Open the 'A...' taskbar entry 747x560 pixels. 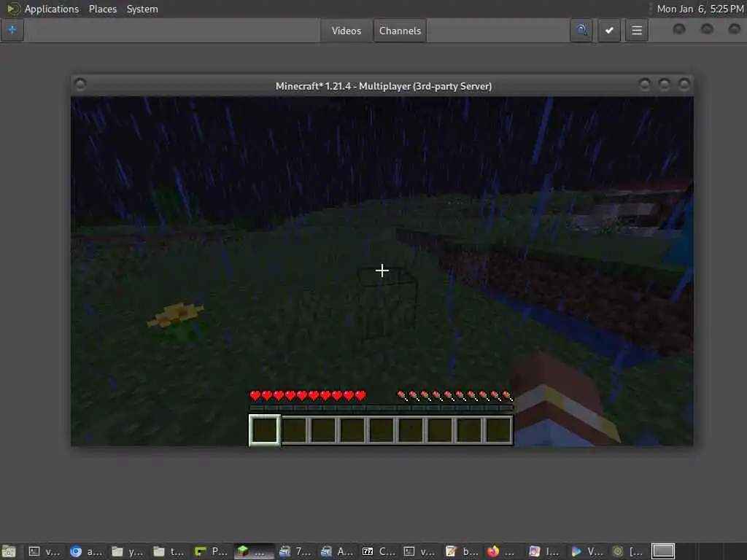[x=337, y=551]
